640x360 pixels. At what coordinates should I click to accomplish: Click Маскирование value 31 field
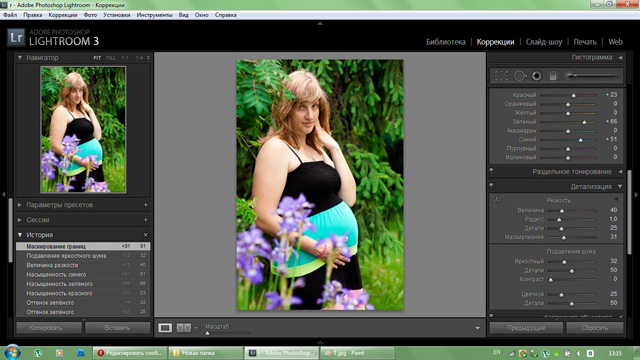click(x=613, y=237)
